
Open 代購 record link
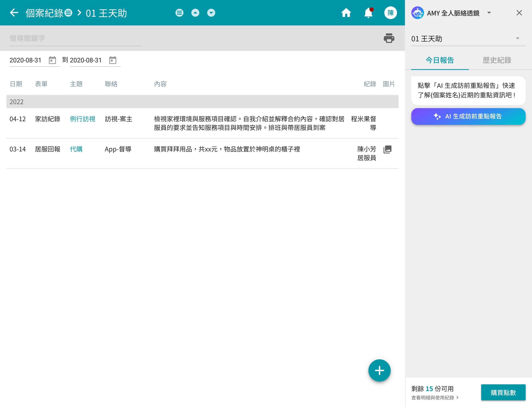click(76, 149)
